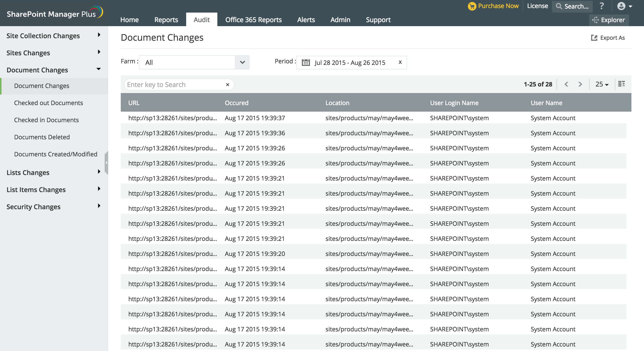Go to previous page arrow
This screenshot has height=351, width=644.
pos(566,84)
